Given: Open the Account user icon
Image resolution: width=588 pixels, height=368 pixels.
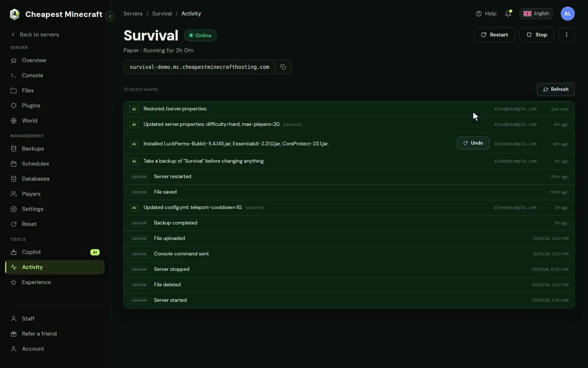Looking at the screenshot, I should click(x=14, y=349).
